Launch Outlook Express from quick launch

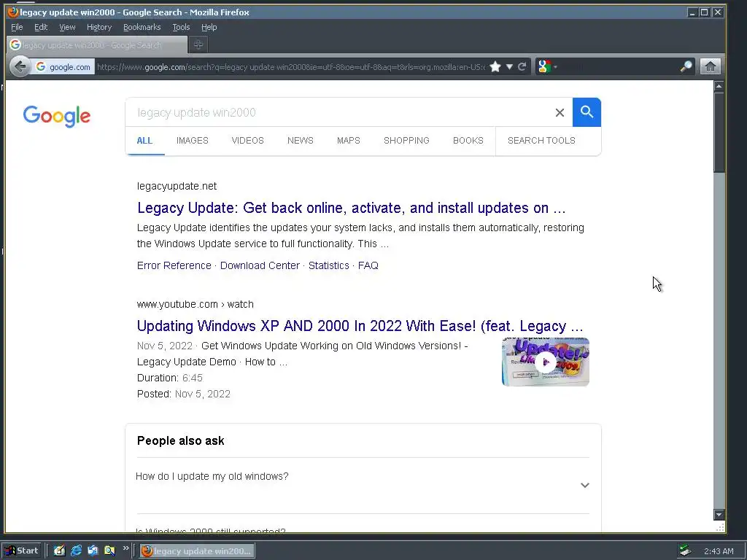(93, 551)
